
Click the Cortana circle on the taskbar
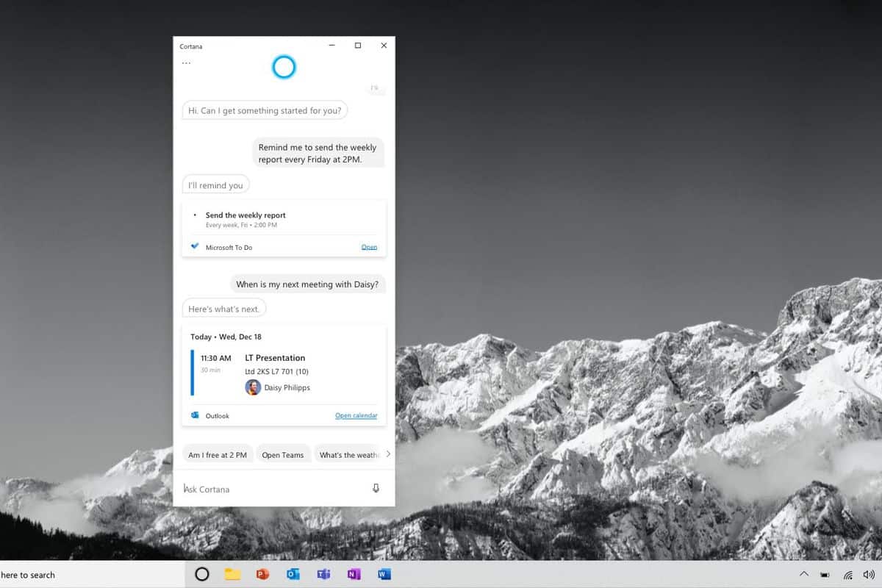point(202,574)
